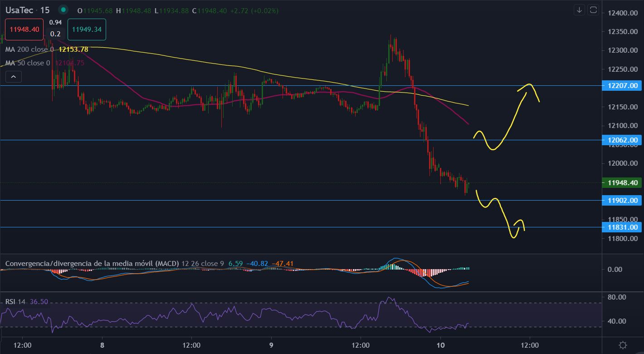Click the green market status dot icon
This screenshot has width=644, height=354.
tap(63, 10)
